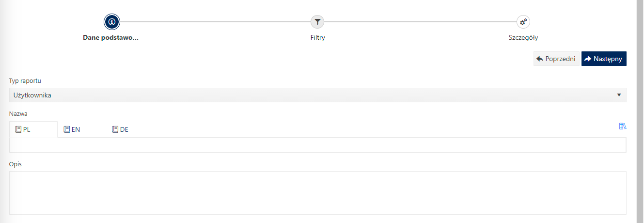The image size is (644, 223).
Task: Focus the Nazwa text field
Action: pyautogui.click(x=318, y=145)
